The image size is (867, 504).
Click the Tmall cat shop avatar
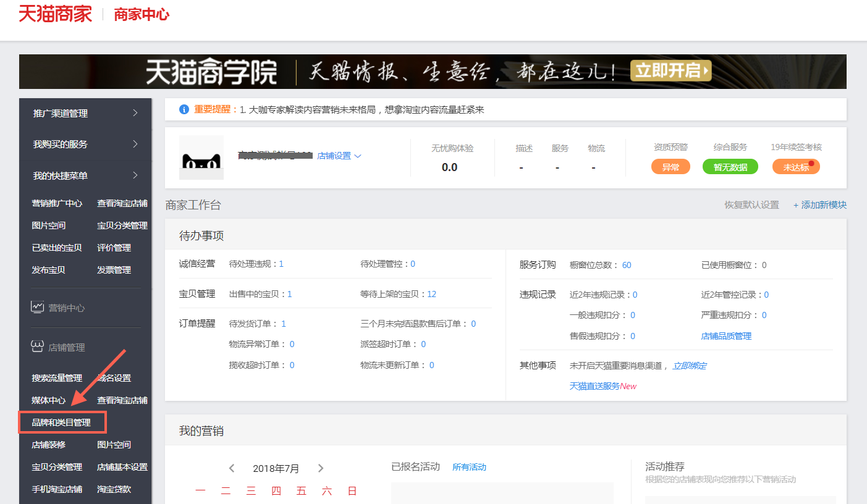click(x=201, y=157)
